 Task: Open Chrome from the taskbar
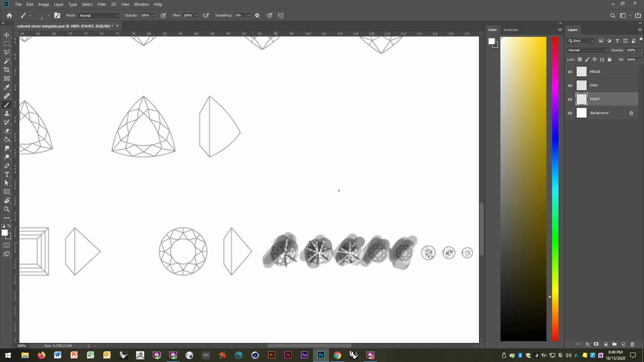(x=337, y=355)
